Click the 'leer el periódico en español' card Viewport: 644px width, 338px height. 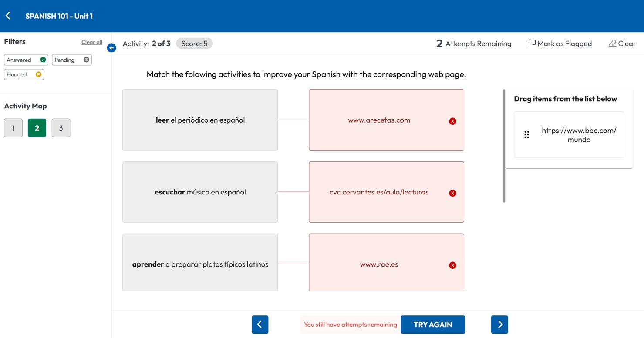(x=200, y=120)
